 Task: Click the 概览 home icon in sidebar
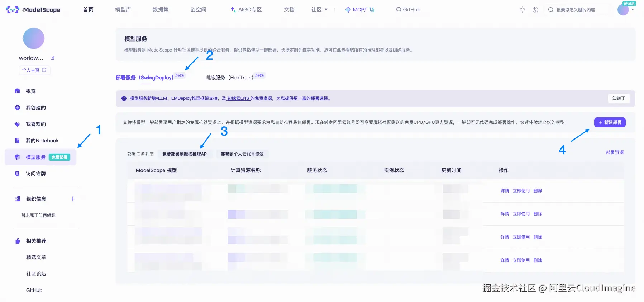tap(17, 91)
